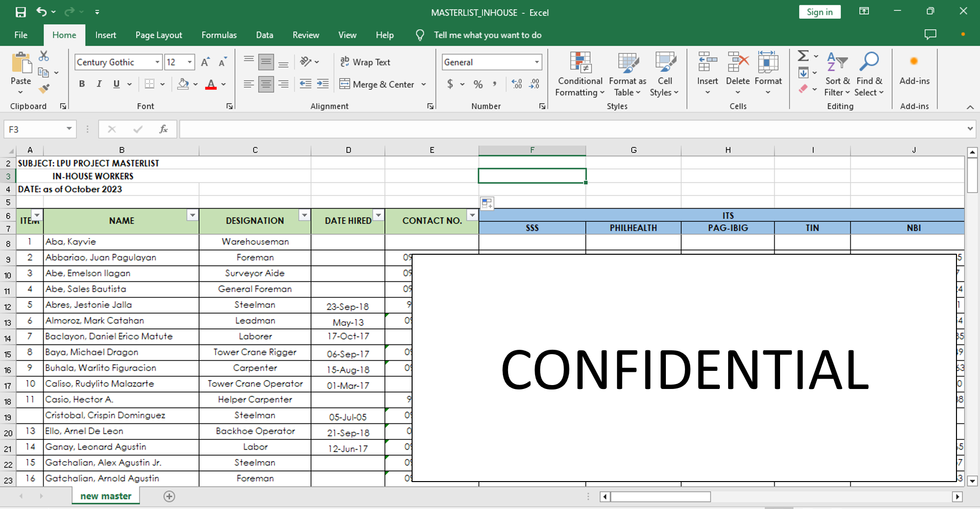Image resolution: width=980 pixels, height=509 pixels.
Task: Open Conditional Formatting menu
Action: click(x=580, y=74)
